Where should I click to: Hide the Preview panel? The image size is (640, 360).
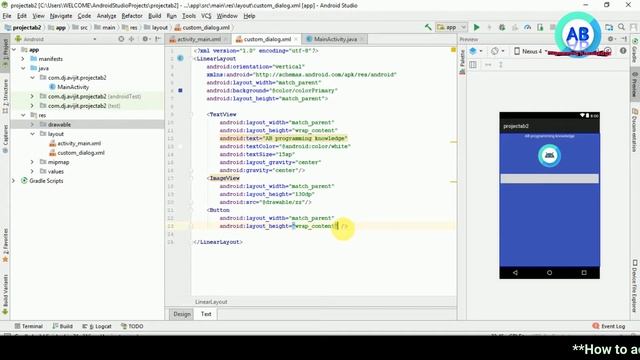(x=624, y=39)
